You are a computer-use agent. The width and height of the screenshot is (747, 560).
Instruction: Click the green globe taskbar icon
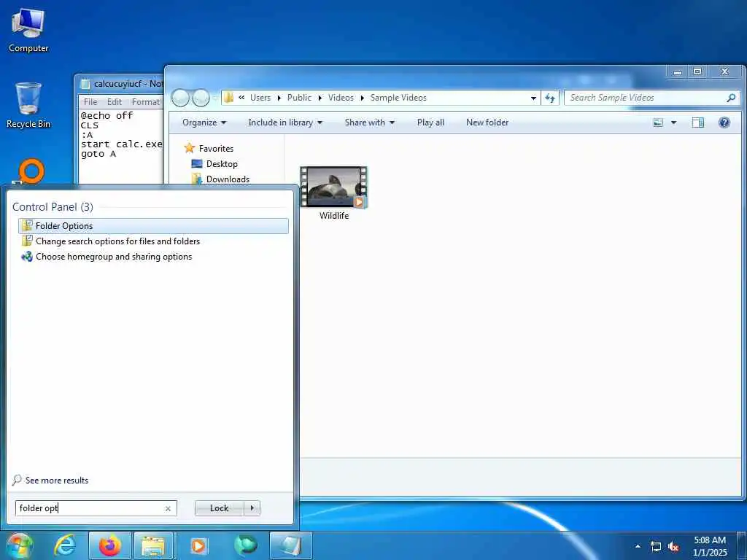[x=245, y=545]
